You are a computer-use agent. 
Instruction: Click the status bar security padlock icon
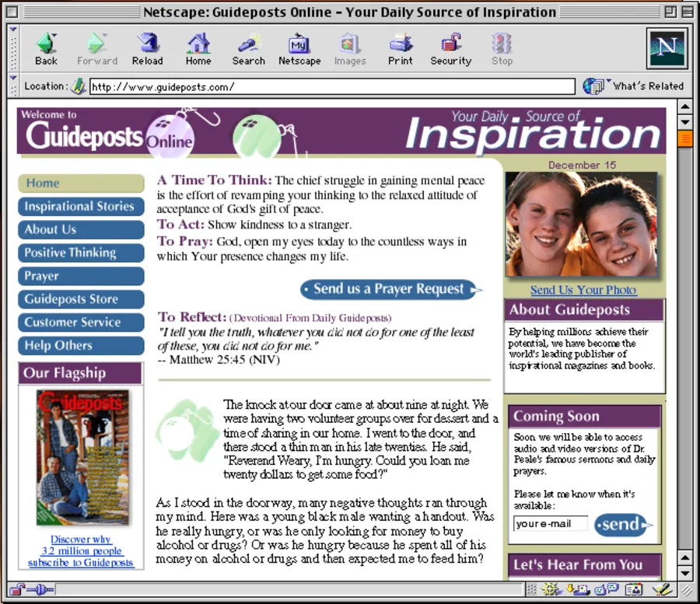17,590
